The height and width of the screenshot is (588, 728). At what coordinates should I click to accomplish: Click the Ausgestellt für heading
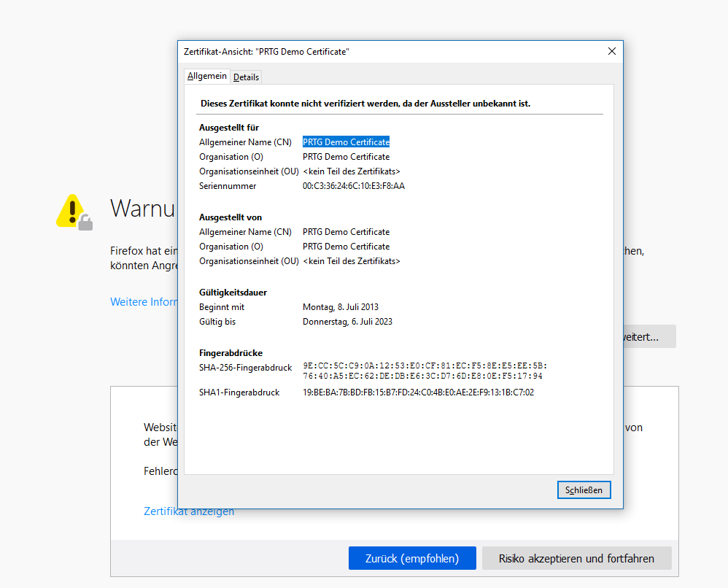(x=229, y=128)
